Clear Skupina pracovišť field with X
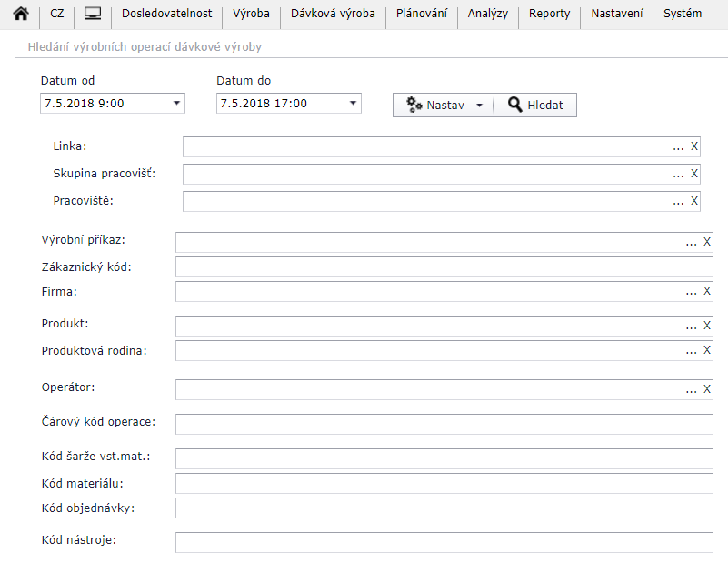The width and height of the screenshot is (728, 563). [694, 174]
